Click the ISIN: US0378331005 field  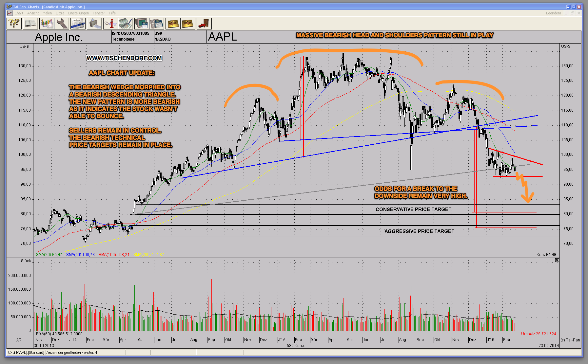tap(130, 33)
